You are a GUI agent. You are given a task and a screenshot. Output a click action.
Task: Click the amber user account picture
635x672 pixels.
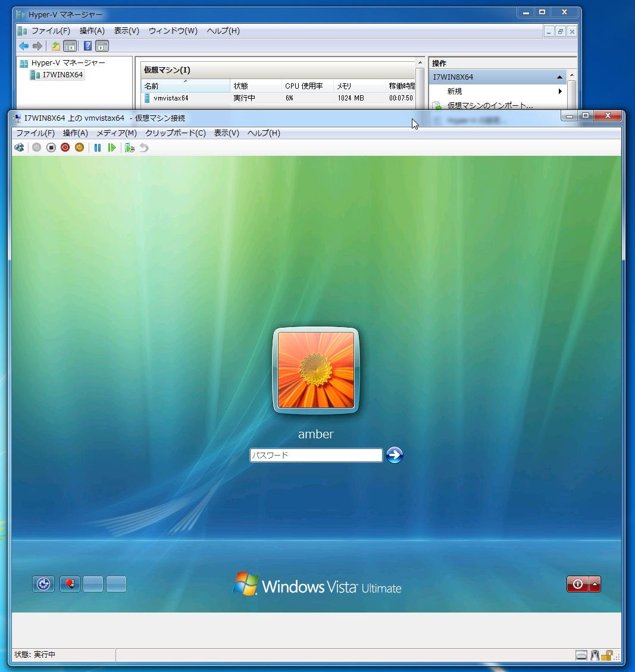[x=316, y=370]
